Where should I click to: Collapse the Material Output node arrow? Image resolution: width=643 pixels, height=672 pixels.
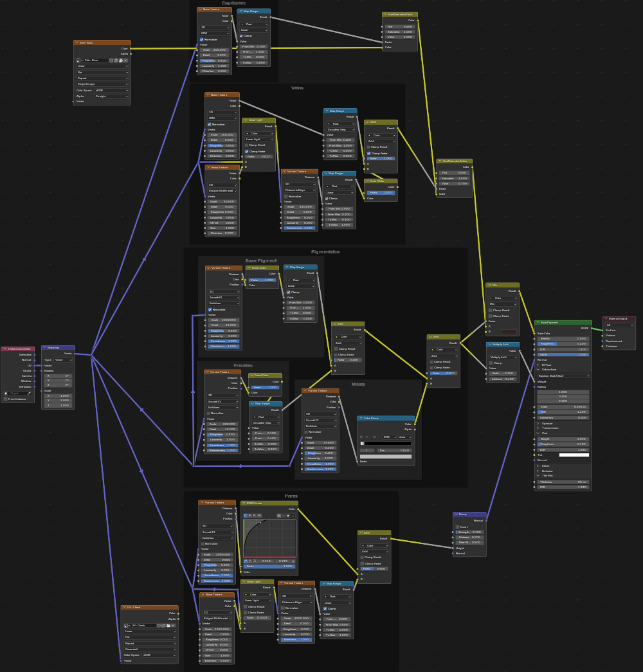(x=606, y=318)
